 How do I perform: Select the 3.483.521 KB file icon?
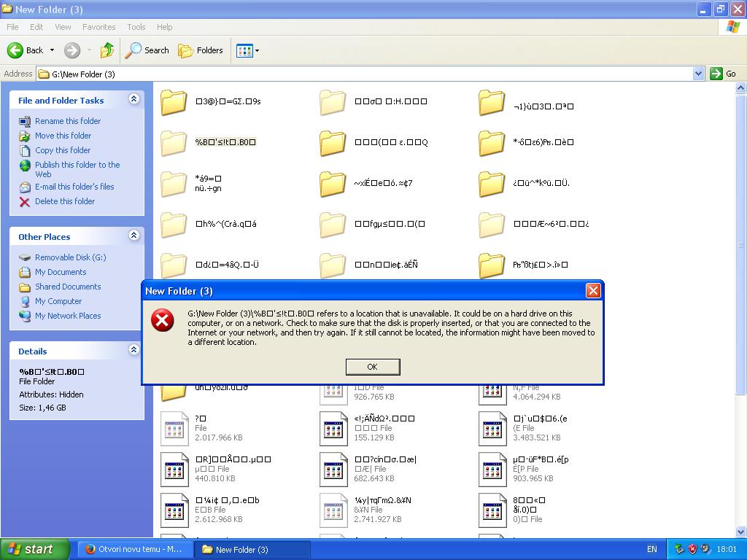click(492, 429)
